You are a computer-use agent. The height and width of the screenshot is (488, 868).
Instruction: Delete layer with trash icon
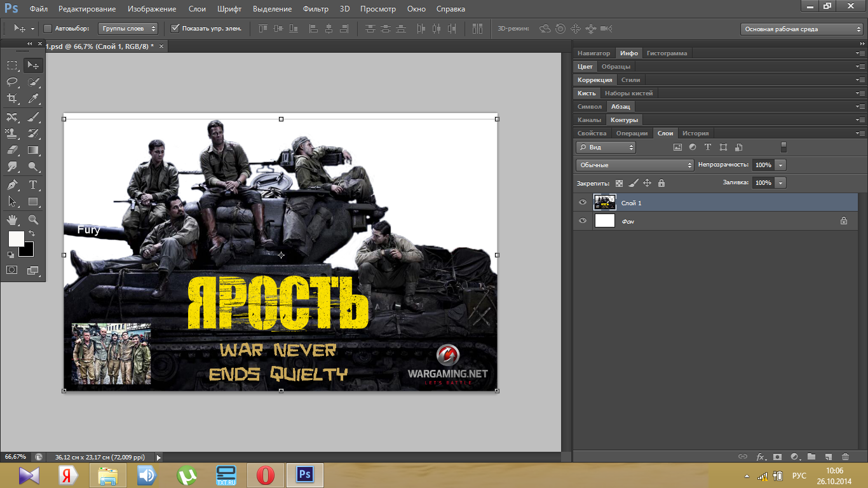[845, 457]
